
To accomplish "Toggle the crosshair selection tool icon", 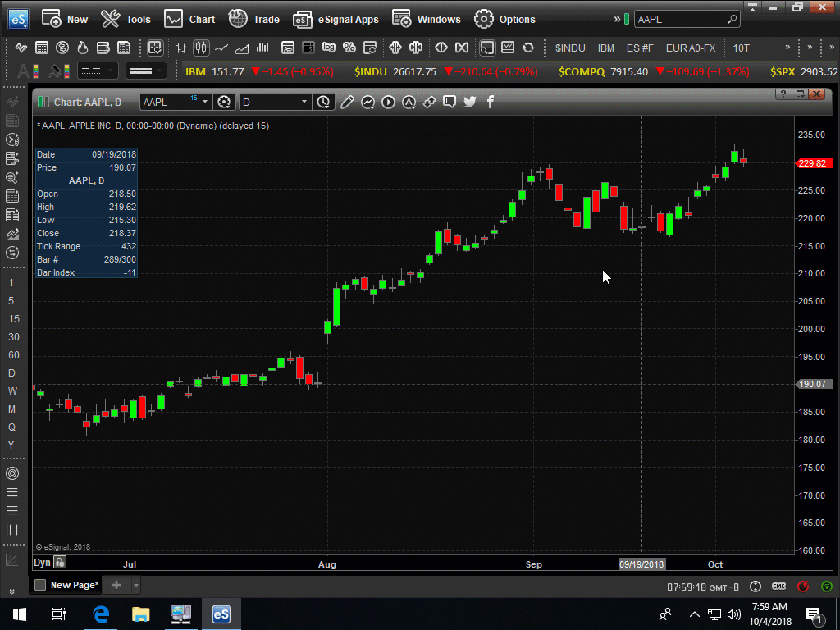I will [155, 48].
